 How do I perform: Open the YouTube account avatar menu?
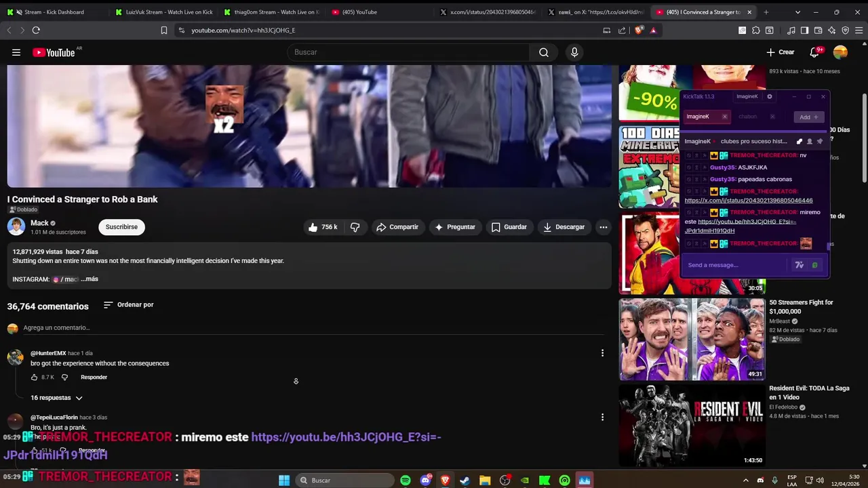pyautogui.click(x=840, y=52)
